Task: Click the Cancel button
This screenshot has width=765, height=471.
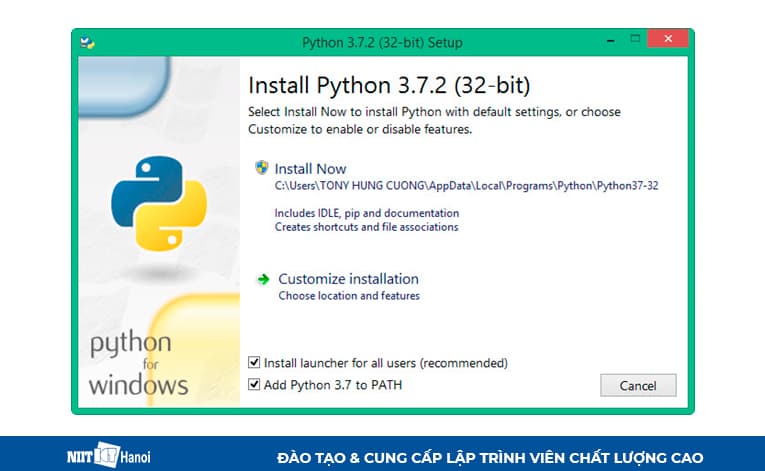Action: [x=638, y=386]
